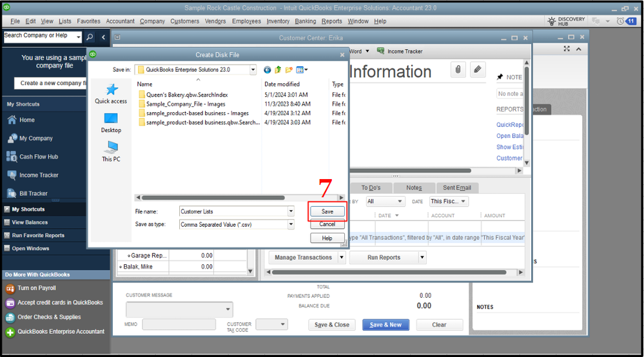The height and width of the screenshot is (357, 644).
Task: Expand the File name dropdown arrow
Action: (x=291, y=211)
